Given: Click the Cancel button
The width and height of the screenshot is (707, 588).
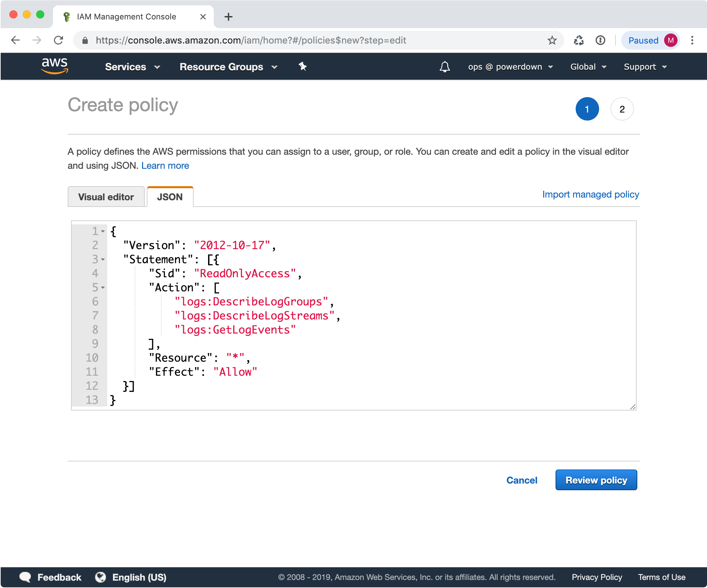Looking at the screenshot, I should pyautogui.click(x=521, y=480).
